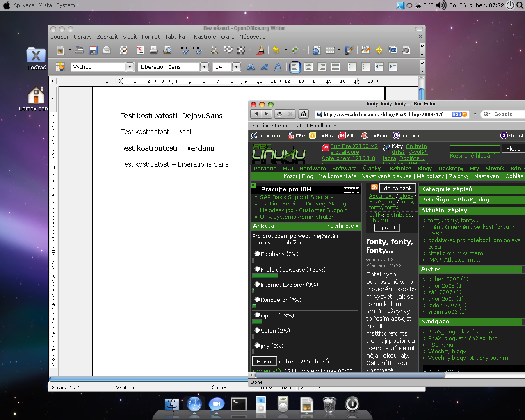Screen dimensions: 525x420
Task: Export directly as PDF icon
Action: 140,50
